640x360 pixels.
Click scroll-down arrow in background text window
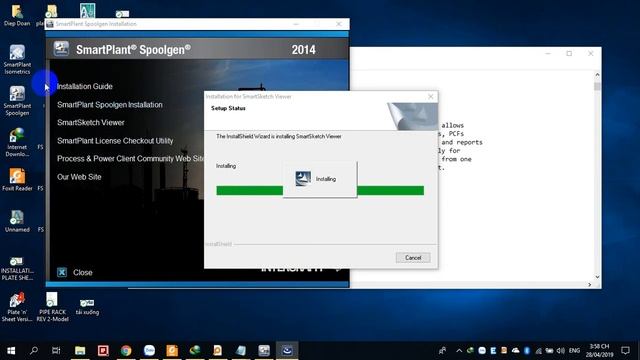coord(597,277)
